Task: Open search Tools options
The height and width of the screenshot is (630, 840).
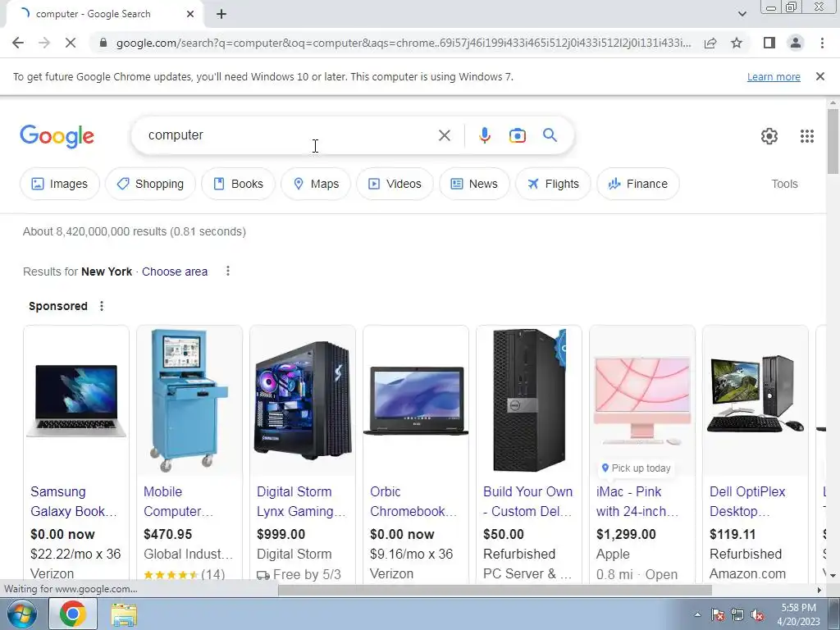Action: (x=784, y=184)
